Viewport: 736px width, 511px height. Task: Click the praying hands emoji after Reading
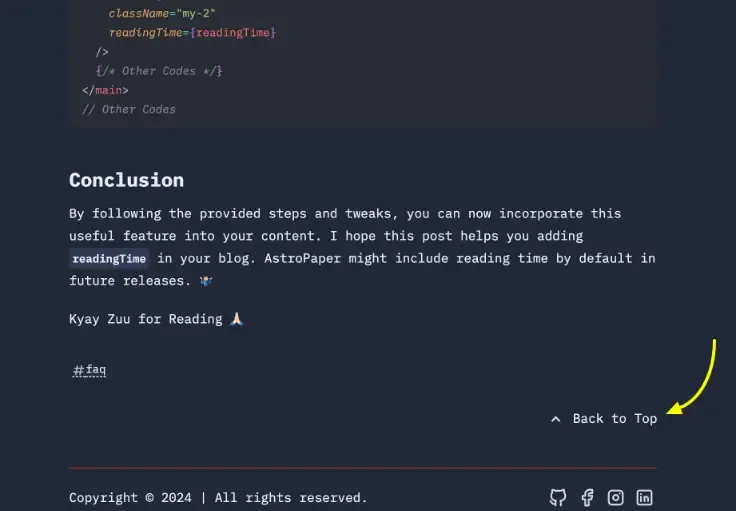click(x=236, y=319)
